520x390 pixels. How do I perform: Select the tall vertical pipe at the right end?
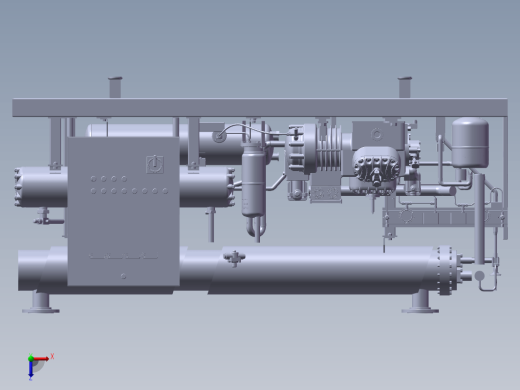[479, 219]
